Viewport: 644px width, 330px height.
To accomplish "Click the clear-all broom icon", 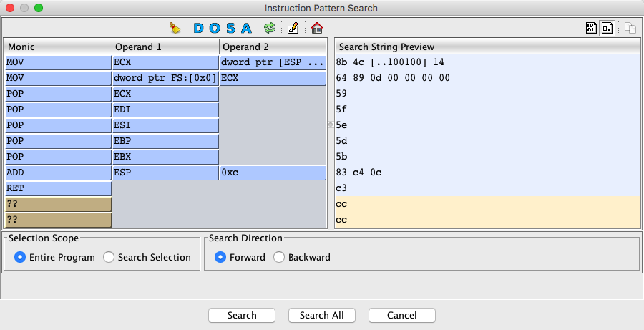I will click(175, 29).
